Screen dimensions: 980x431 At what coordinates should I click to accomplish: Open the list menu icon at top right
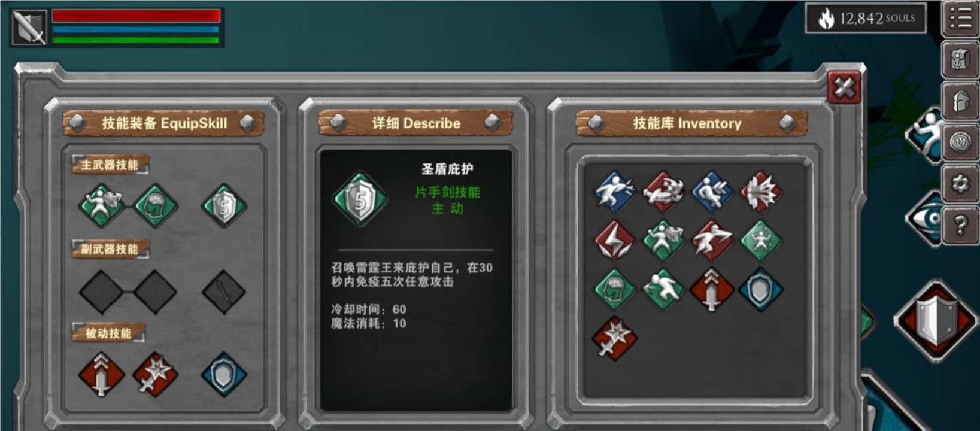pos(960,19)
